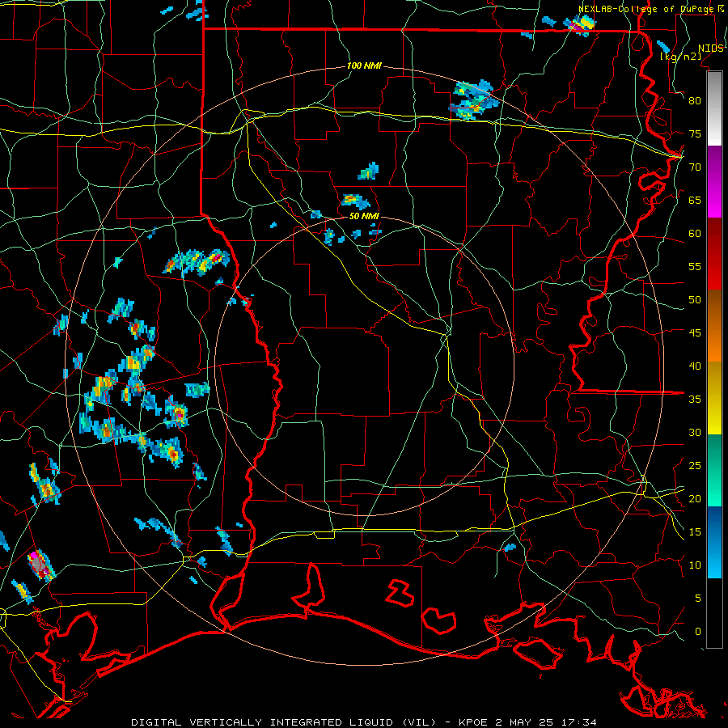Image resolution: width=728 pixels, height=728 pixels.
Task: Click the 17:34 timestamp
Action: (578, 722)
